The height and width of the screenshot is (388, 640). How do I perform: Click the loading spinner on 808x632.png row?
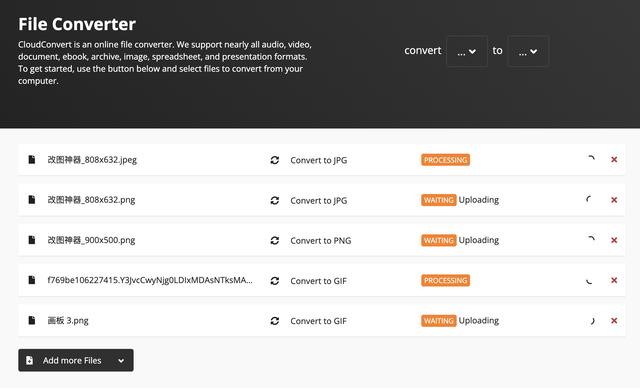(589, 200)
